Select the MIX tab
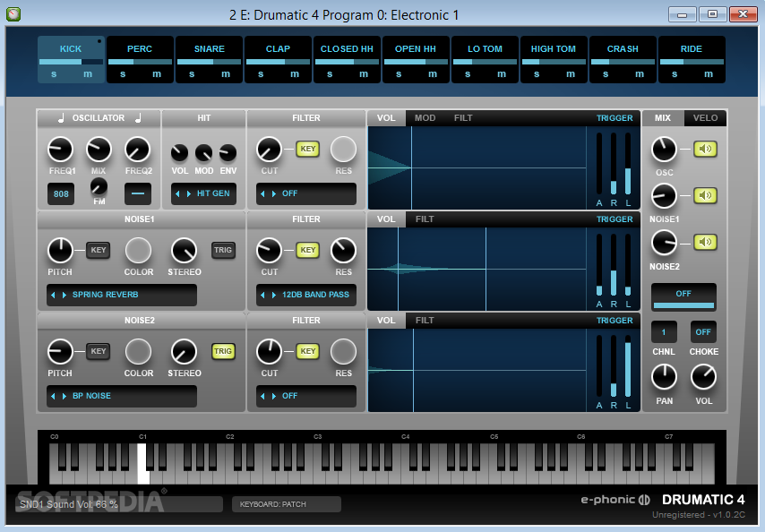 [663, 118]
